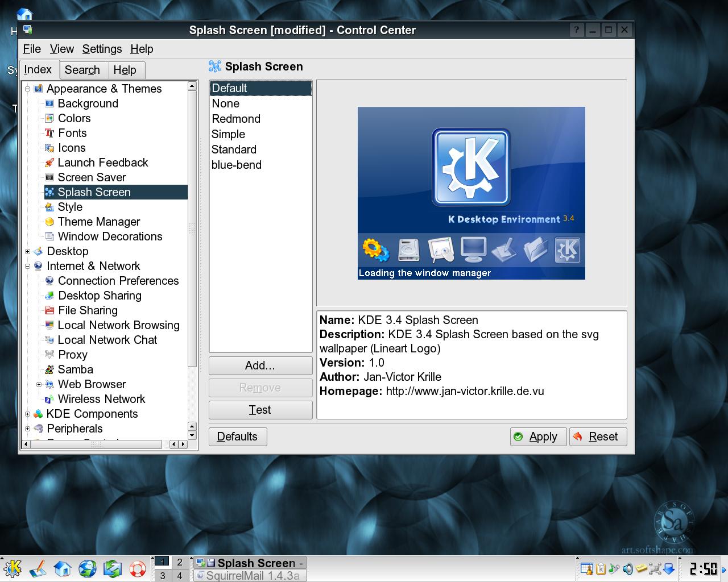Click the Proxy icon in the tree
728x582 pixels.
pos(49,355)
